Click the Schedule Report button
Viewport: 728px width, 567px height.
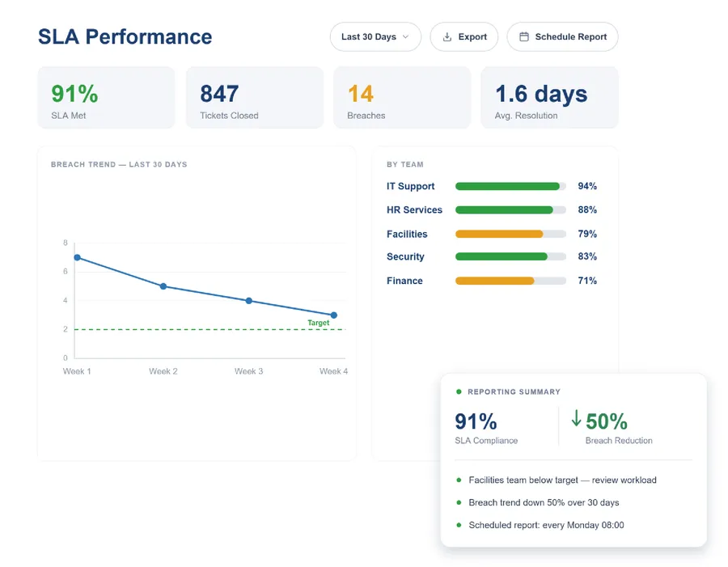[x=562, y=36]
